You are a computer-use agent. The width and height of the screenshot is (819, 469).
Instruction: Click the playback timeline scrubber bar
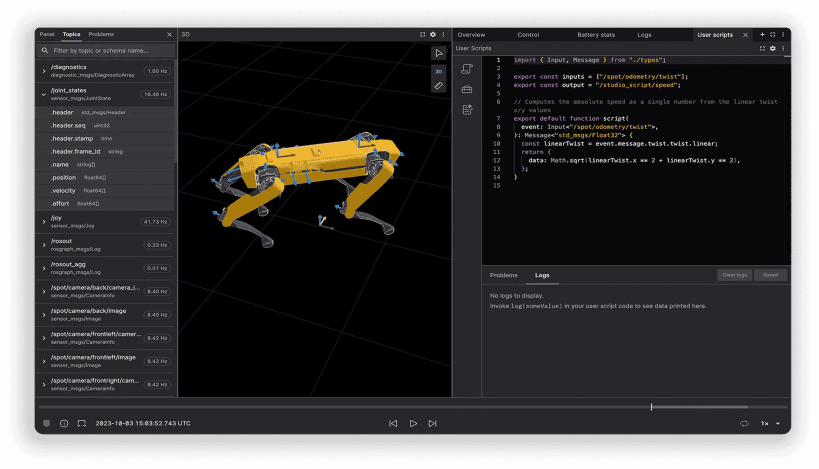point(400,407)
